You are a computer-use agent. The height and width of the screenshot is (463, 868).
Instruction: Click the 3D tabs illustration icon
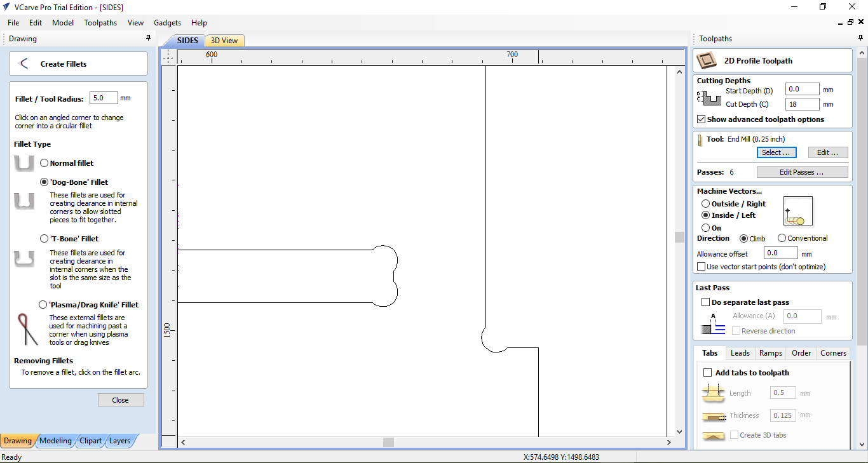[x=713, y=436]
